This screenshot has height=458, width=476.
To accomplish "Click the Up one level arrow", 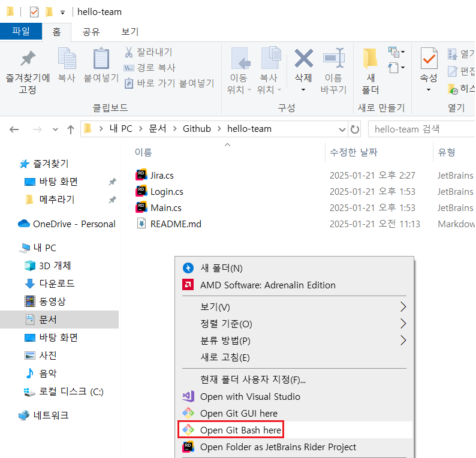I will [70, 129].
